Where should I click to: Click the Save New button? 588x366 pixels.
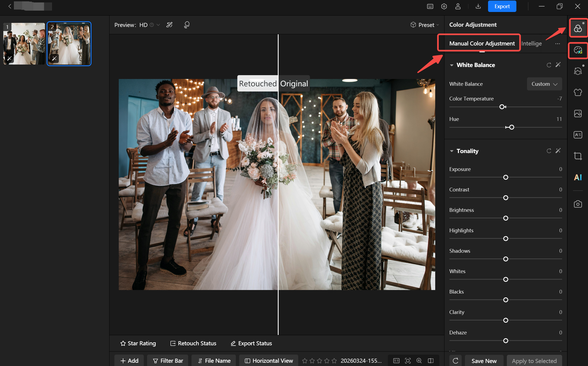[x=484, y=361]
